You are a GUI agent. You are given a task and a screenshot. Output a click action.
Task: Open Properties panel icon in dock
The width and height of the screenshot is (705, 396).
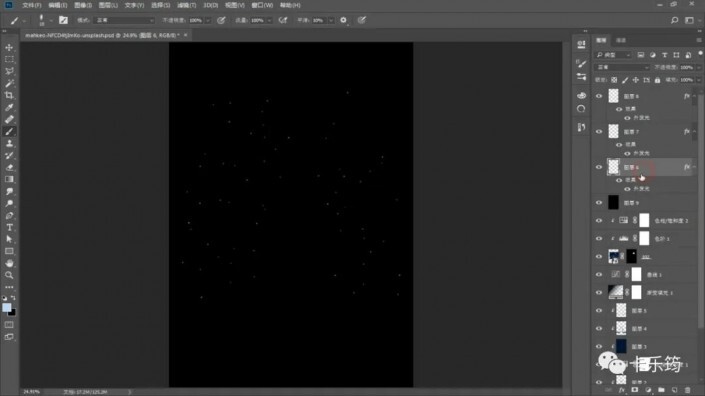point(581,44)
